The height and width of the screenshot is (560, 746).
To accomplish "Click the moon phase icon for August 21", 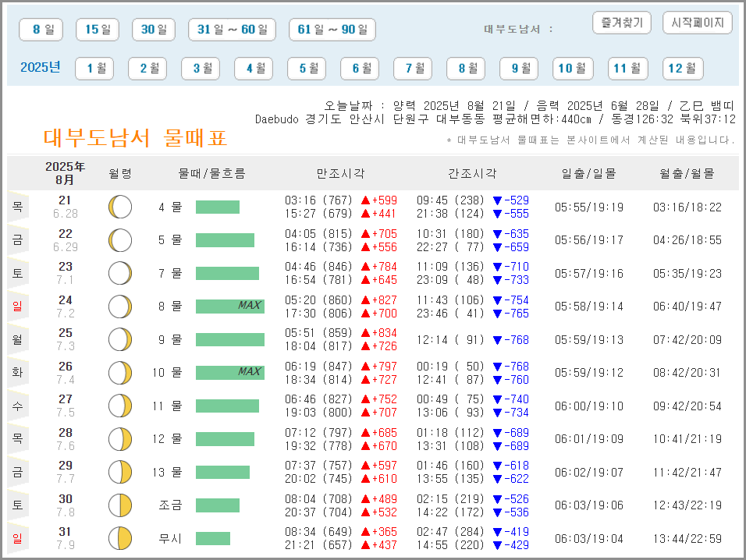I will click(x=119, y=207).
